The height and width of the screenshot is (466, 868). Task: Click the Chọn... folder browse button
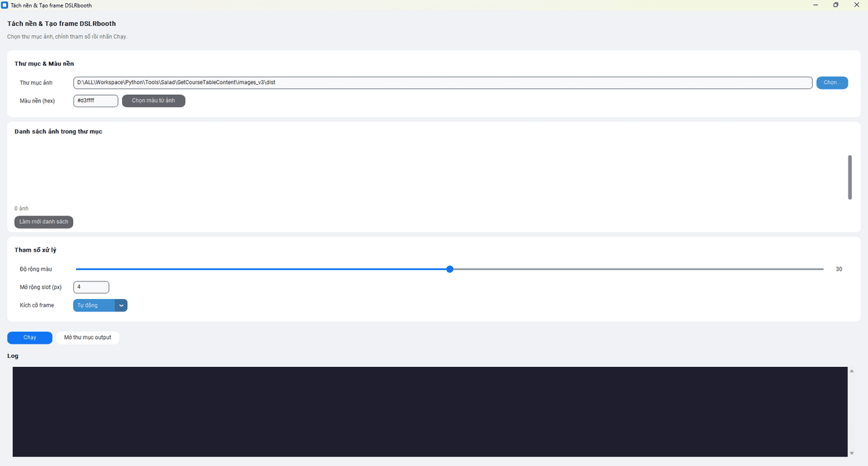(x=832, y=83)
